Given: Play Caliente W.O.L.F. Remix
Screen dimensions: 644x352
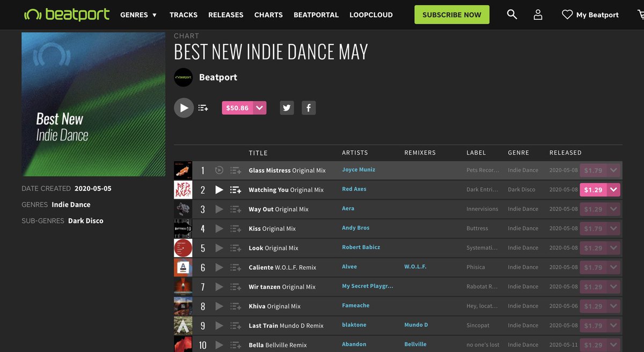Looking at the screenshot, I should 219,267.
